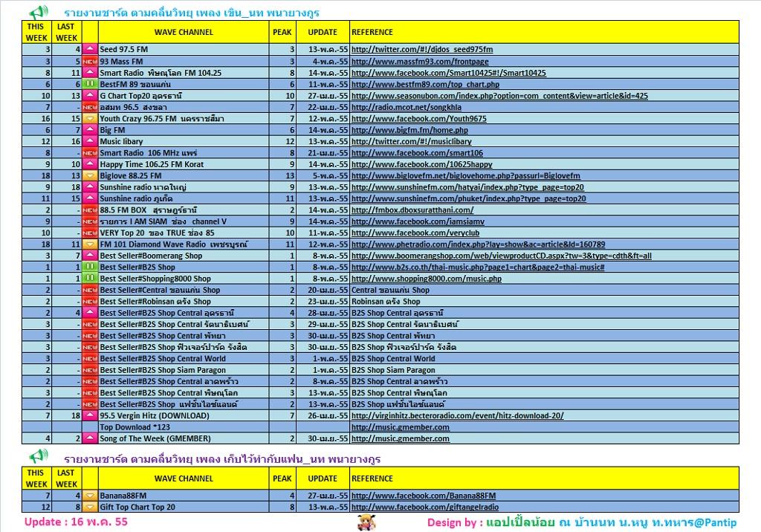Click the up-arrow icon for Song of The Week (GMEMBER)
The width and height of the screenshot is (761, 532).
point(90,438)
